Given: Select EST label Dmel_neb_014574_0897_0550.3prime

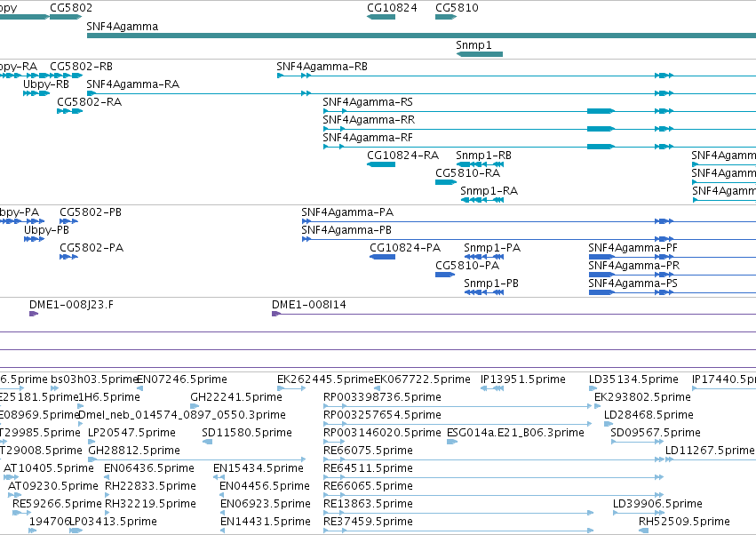Looking at the screenshot, I should pos(182,415).
